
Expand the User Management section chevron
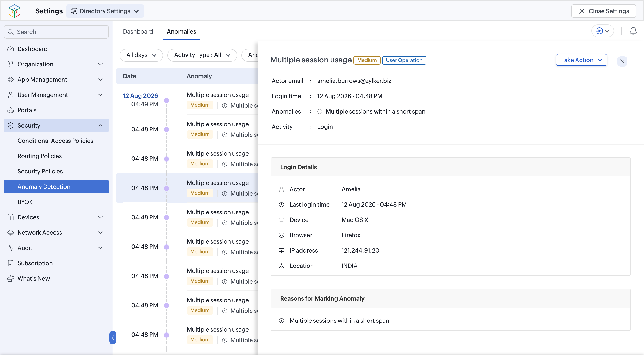coord(101,95)
